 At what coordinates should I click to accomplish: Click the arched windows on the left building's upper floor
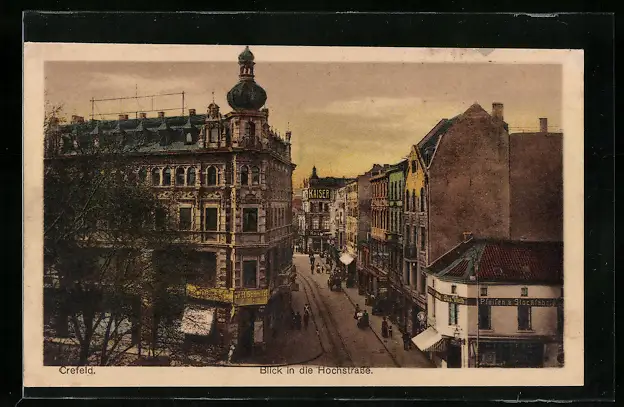pos(180,176)
